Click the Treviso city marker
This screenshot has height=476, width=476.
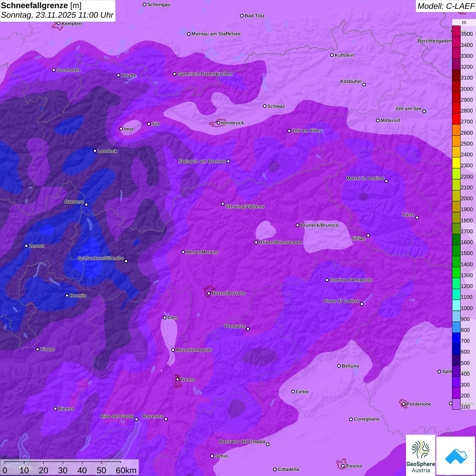click(343, 466)
